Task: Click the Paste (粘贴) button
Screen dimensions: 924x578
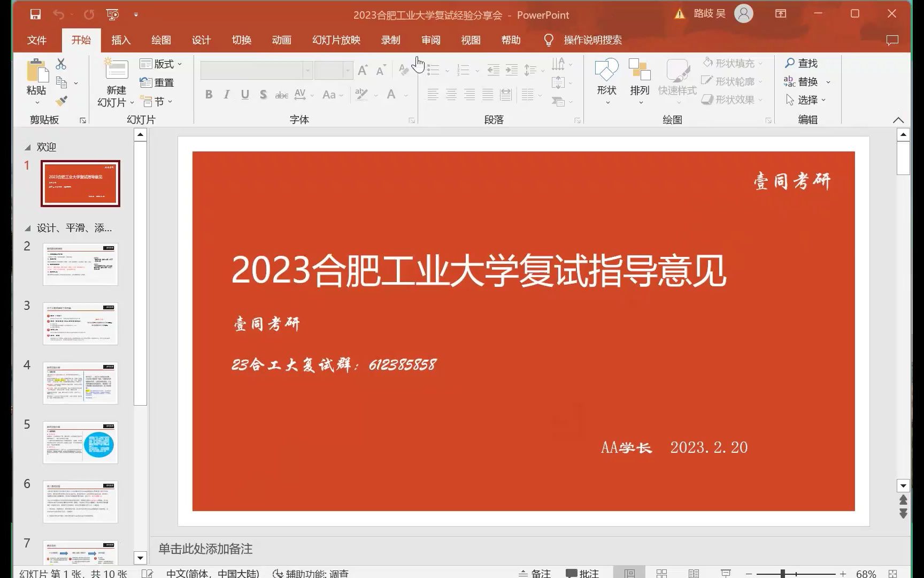Action: point(36,81)
